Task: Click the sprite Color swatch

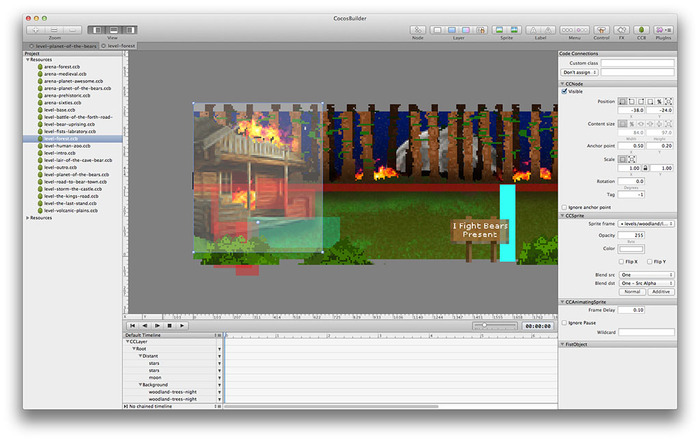Action: 632,248
